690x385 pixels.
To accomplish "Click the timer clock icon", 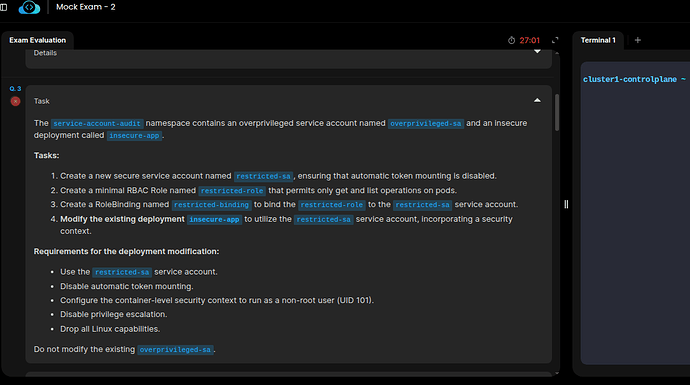I will click(x=511, y=40).
